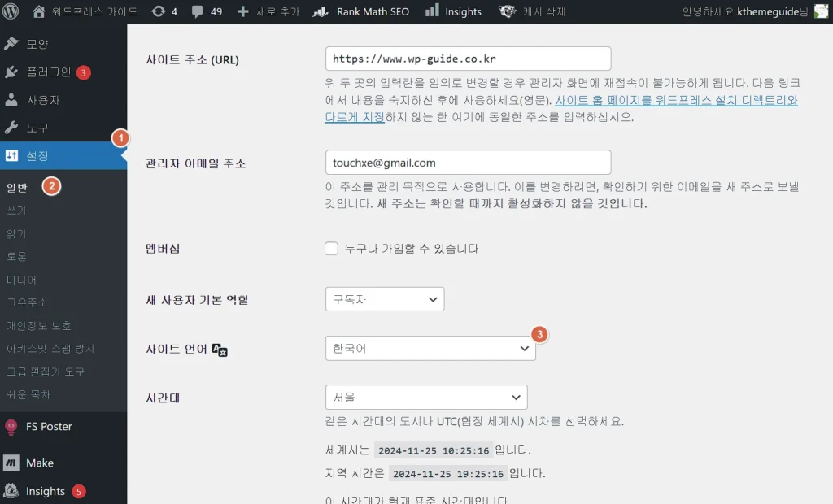
Task: Open 사이트 언어 dropdown showing 한국어
Action: pyautogui.click(x=430, y=349)
